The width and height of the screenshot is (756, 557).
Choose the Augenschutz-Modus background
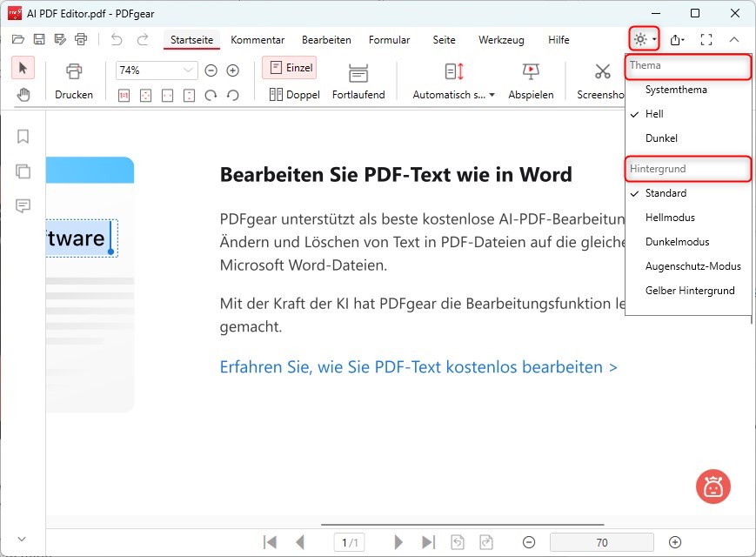688,266
